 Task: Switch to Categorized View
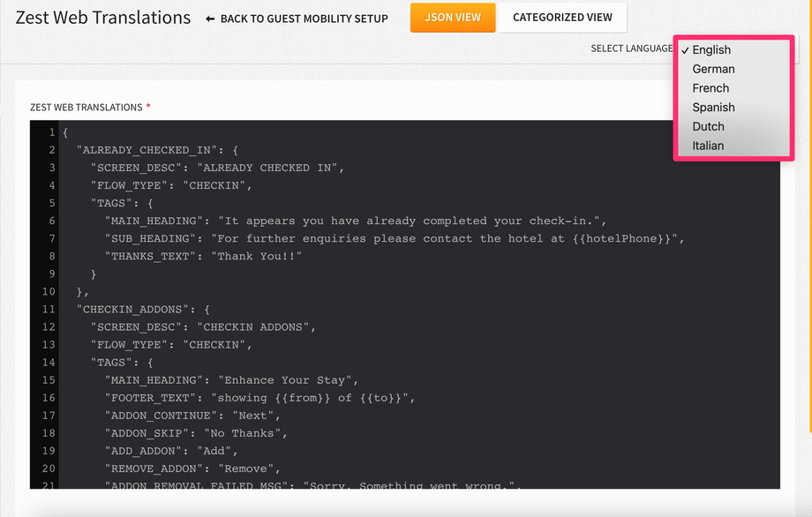562,18
